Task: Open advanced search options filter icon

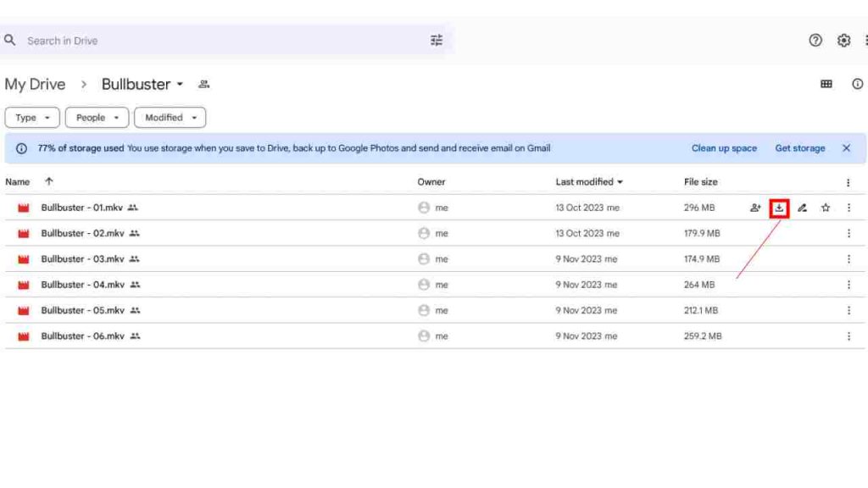Action: 437,41
